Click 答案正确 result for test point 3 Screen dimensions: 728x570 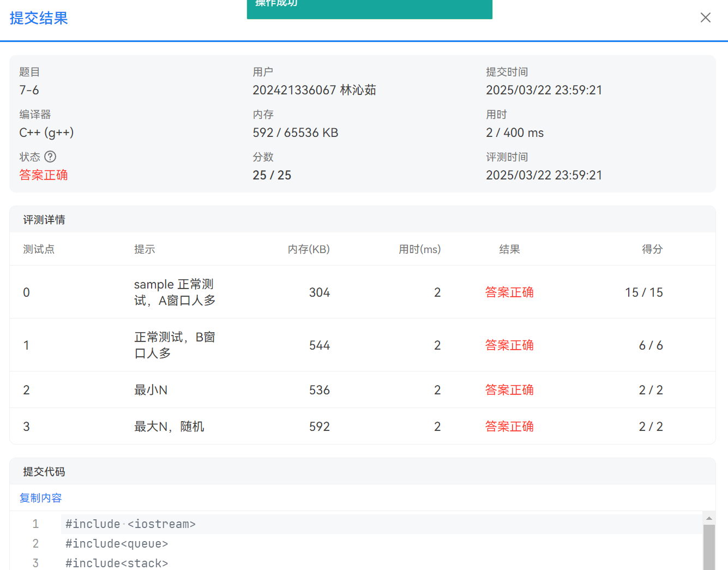click(x=509, y=427)
